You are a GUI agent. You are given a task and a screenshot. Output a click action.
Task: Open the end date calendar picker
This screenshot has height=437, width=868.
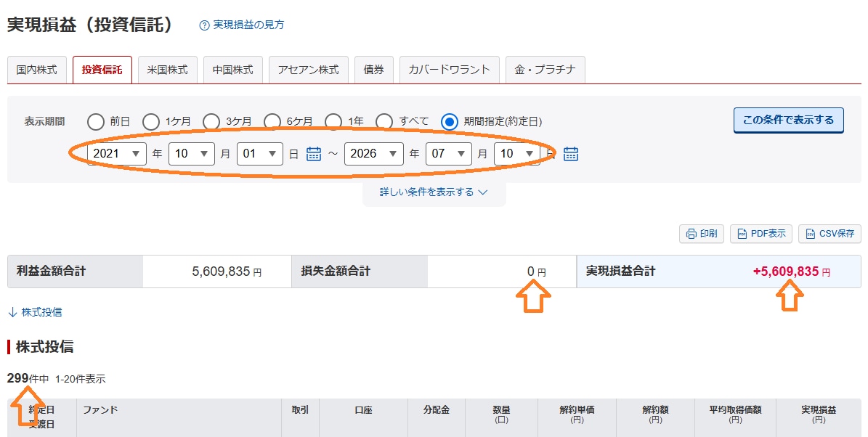pyautogui.click(x=571, y=154)
